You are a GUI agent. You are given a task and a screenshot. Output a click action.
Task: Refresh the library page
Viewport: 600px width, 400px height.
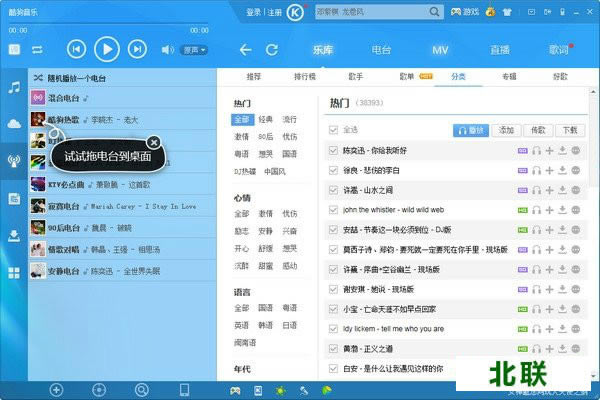[x=272, y=50]
